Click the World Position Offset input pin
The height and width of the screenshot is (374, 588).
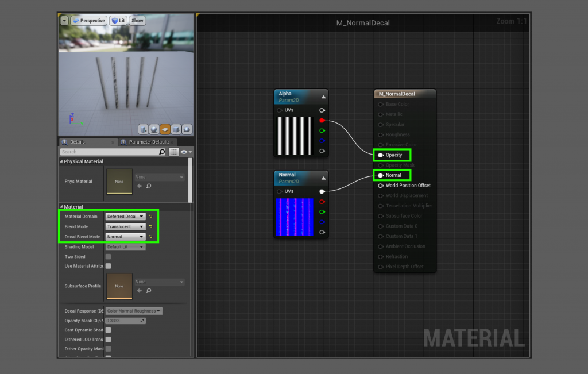[381, 186]
